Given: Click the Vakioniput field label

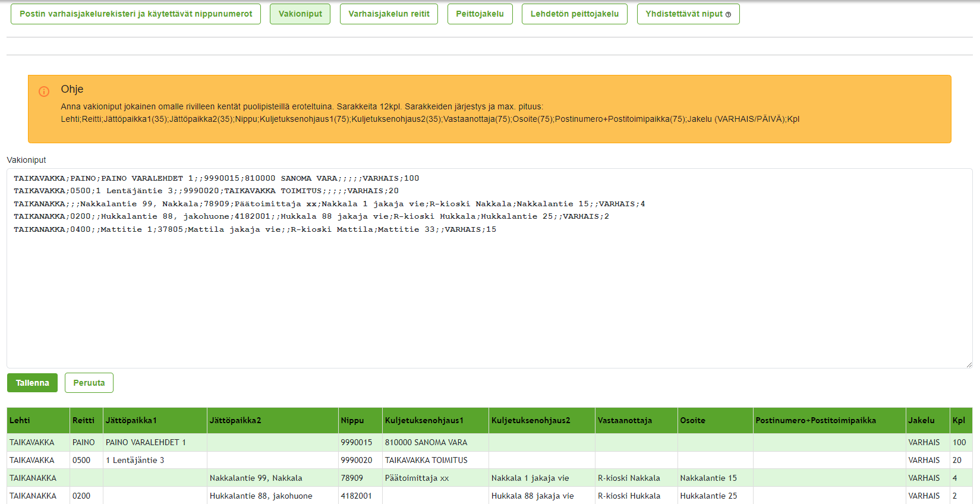Looking at the screenshot, I should [x=26, y=160].
